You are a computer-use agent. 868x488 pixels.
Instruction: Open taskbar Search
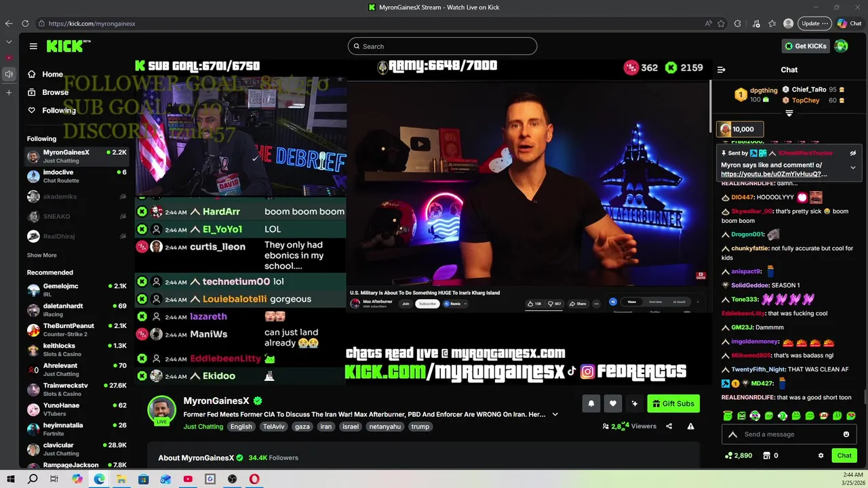pyautogui.click(x=33, y=479)
